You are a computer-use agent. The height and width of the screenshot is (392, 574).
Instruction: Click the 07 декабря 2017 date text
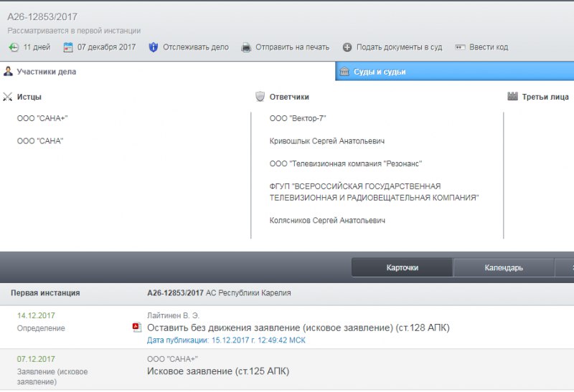click(106, 47)
